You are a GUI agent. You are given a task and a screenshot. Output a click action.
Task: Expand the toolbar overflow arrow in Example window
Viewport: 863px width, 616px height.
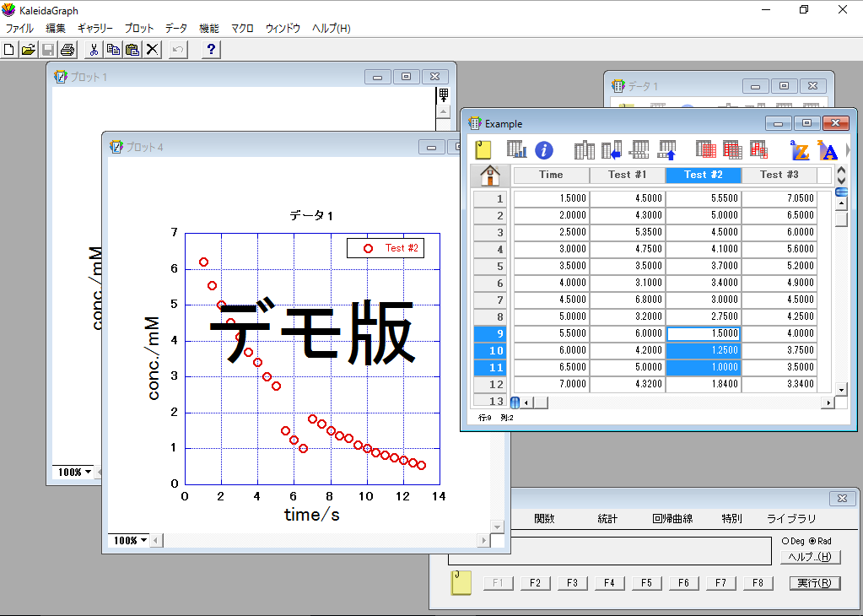(x=848, y=149)
